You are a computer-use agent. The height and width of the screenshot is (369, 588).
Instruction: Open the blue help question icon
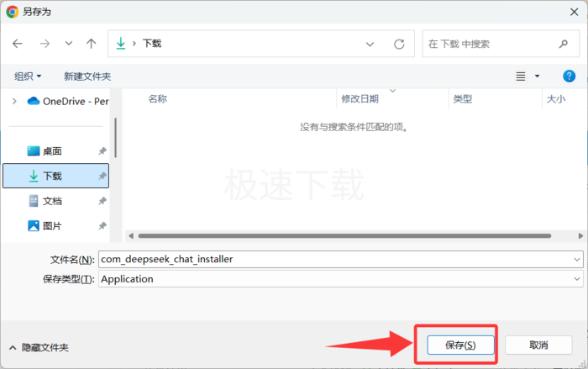pyautogui.click(x=569, y=76)
